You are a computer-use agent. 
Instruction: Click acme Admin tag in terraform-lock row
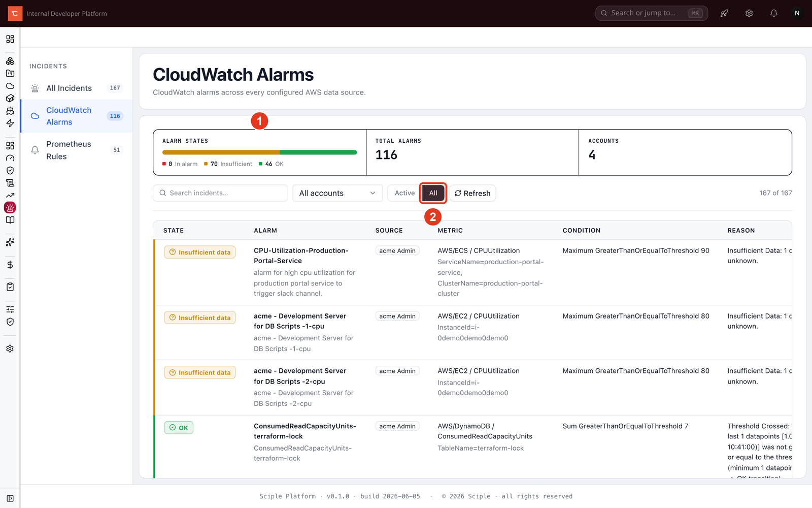pos(397,426)
